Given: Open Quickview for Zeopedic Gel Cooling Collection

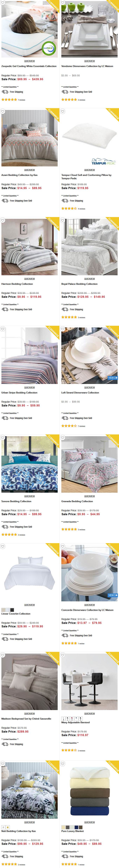Looking at the screenshot, I should (30, 61).
